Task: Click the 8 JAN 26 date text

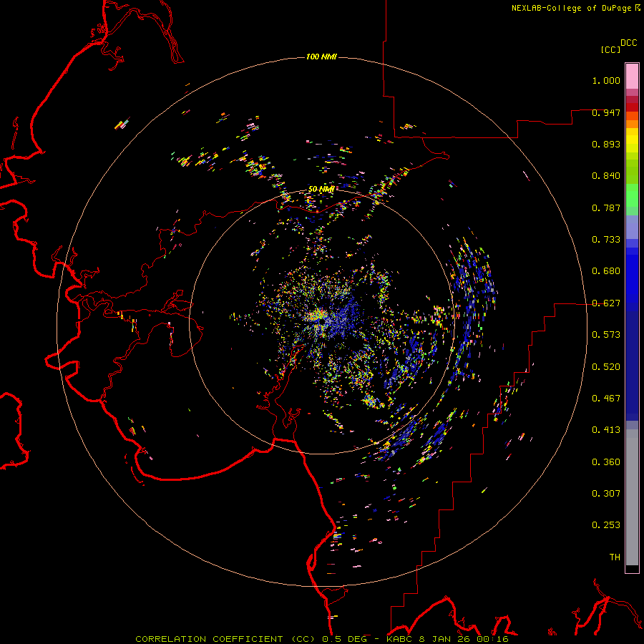Action: tap(444, 639)
